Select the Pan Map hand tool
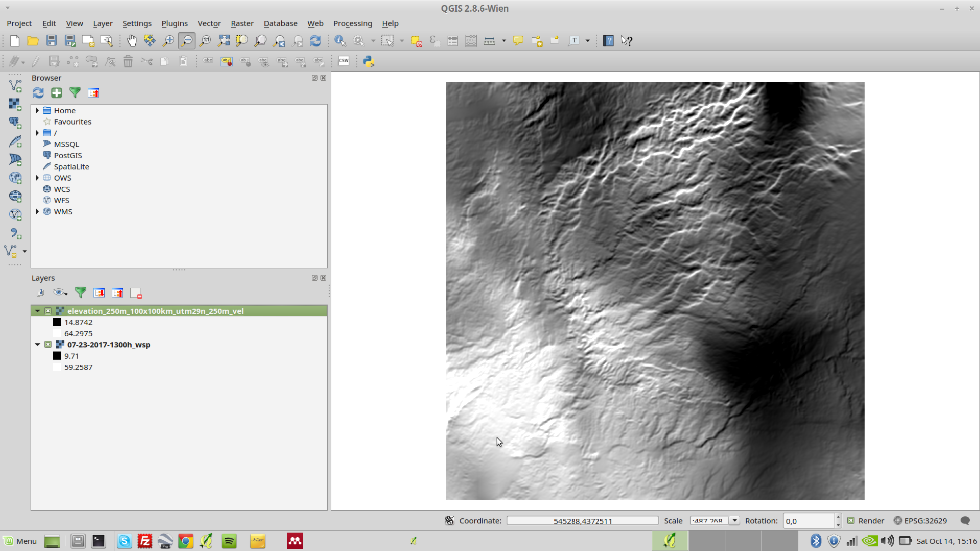Image resolution: width=980 pixels, height=551 pixels. [132, 41]
